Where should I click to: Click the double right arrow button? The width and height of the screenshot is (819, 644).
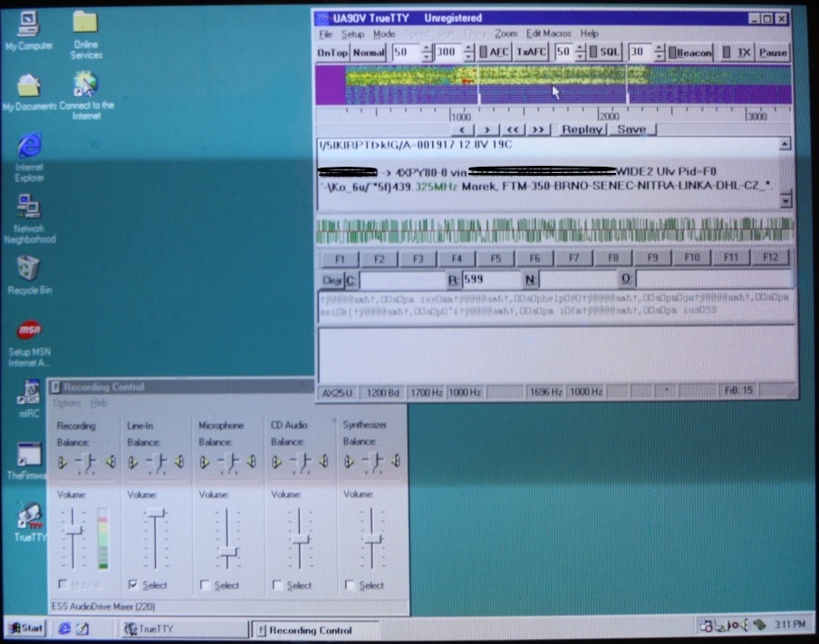pyautogui.click(x=538, y=130)
